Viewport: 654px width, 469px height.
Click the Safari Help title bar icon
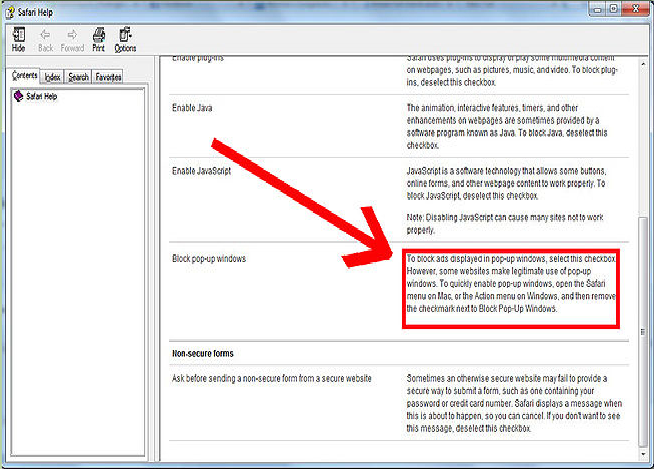(10, 13)
